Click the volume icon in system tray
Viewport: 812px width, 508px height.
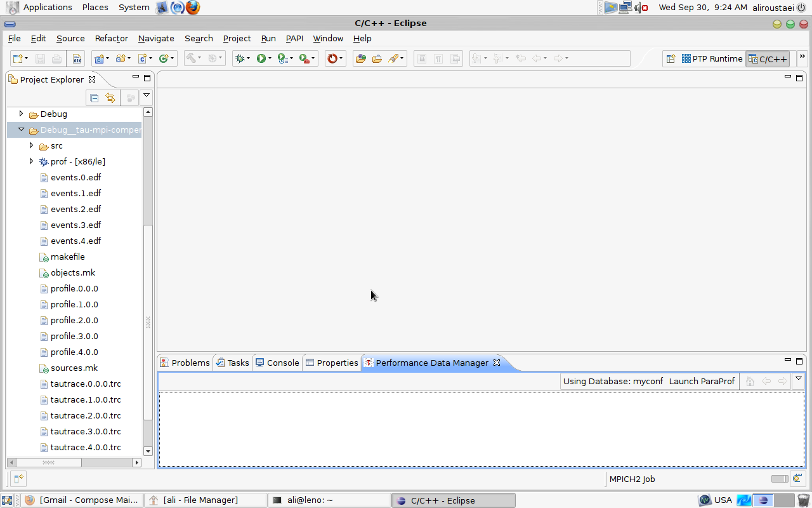641,8
